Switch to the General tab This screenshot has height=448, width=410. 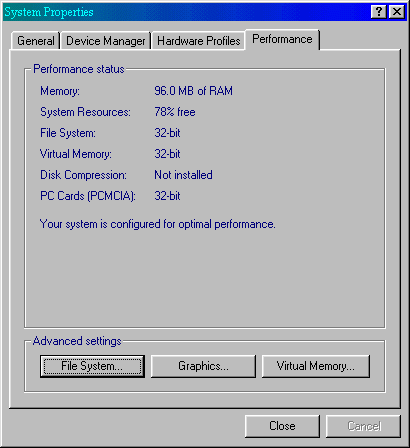36,41
